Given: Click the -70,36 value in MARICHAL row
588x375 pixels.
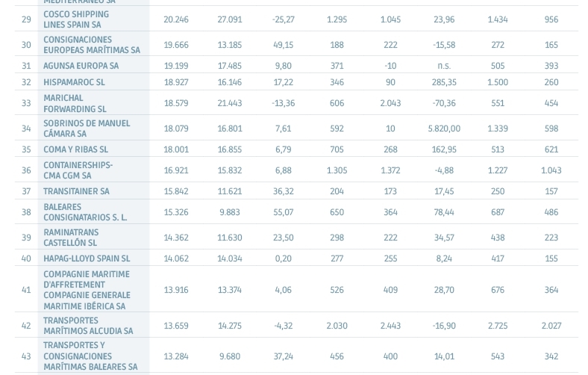Looking at the screenshot, I should click(x=444, y=103).
